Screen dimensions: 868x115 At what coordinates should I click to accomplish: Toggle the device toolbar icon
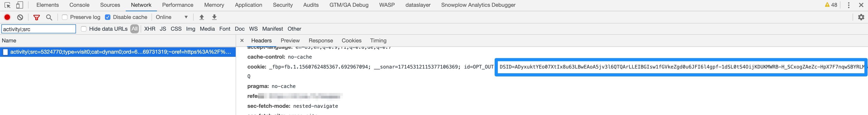click(x=19, y=5)
